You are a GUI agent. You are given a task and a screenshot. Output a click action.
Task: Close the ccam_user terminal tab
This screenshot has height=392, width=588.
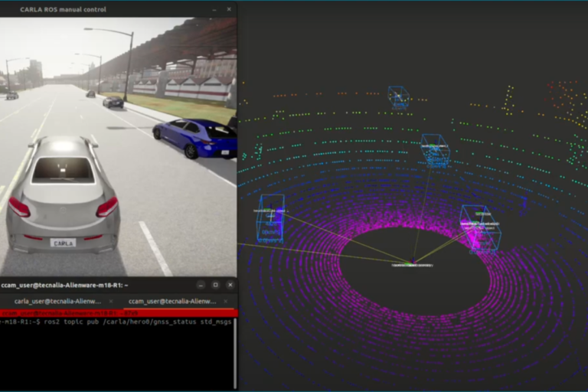pos(225,301)
